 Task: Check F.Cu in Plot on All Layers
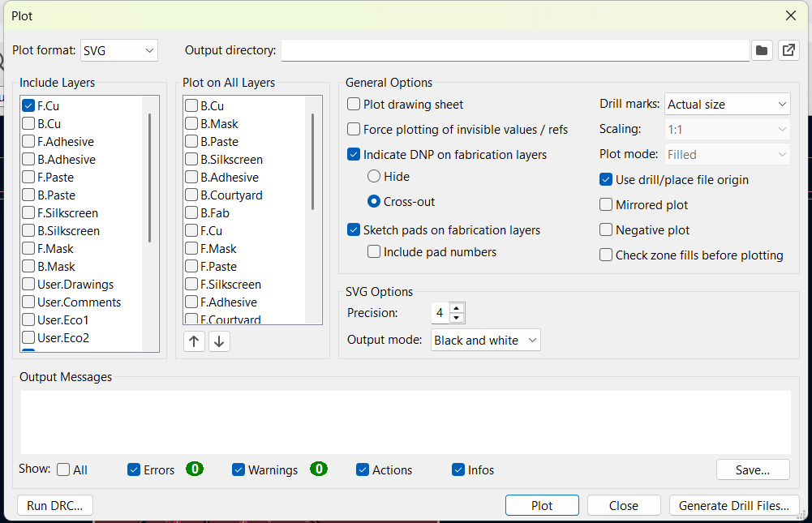[191, 231]
